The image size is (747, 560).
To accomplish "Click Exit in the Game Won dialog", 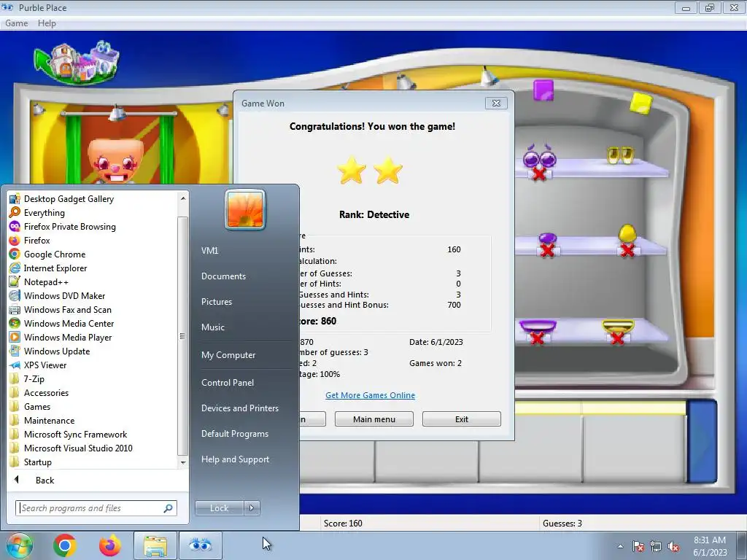I will (461, 419).
